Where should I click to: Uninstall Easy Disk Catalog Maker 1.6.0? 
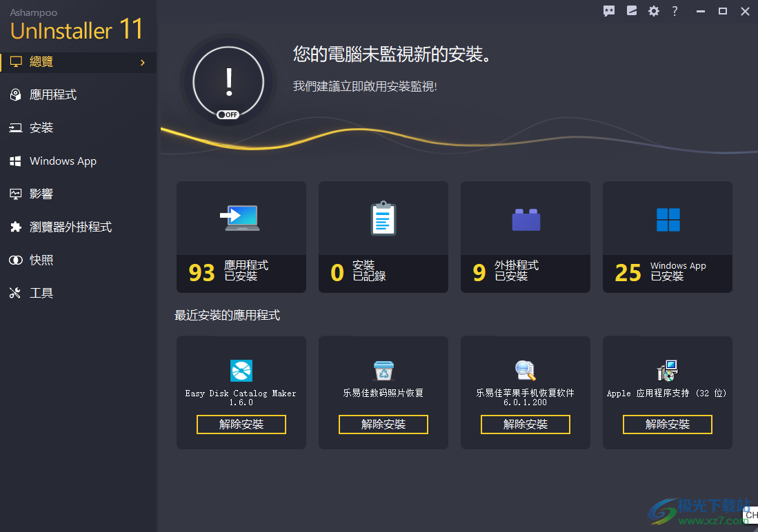[x=241, y=424]
